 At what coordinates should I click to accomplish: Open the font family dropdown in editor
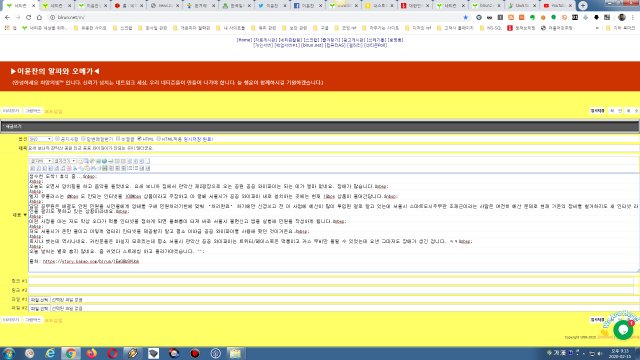(41, 161)
